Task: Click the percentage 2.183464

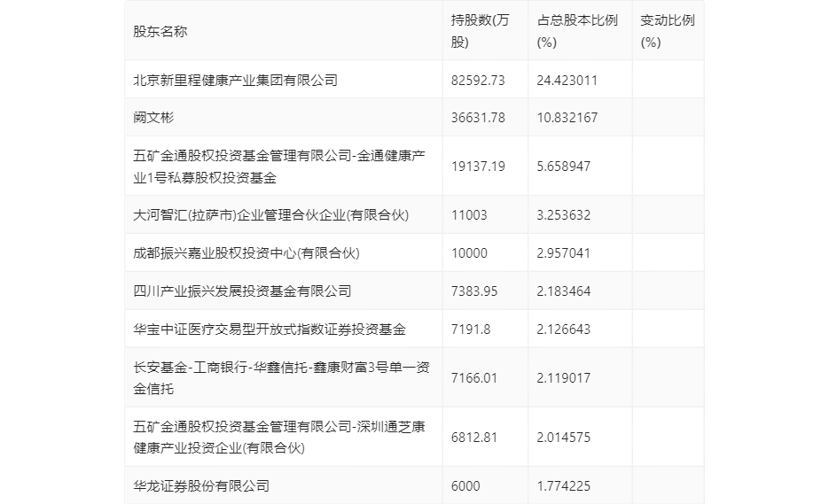Action: 564,291
